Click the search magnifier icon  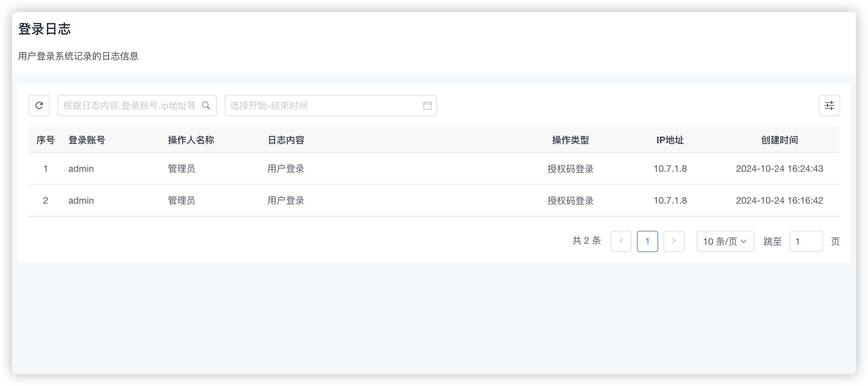tap(206, 105)
